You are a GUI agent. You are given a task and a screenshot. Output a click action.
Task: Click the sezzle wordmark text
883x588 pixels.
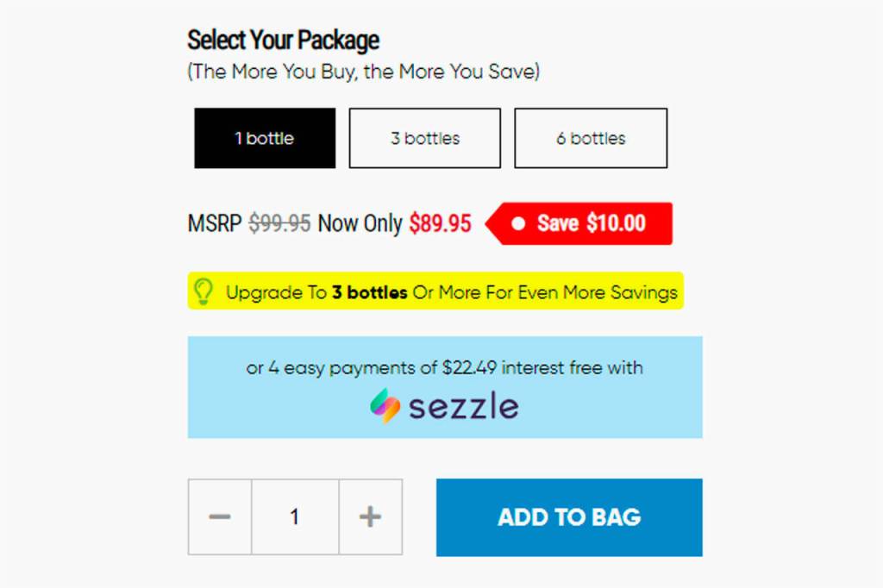pos(464,406)
